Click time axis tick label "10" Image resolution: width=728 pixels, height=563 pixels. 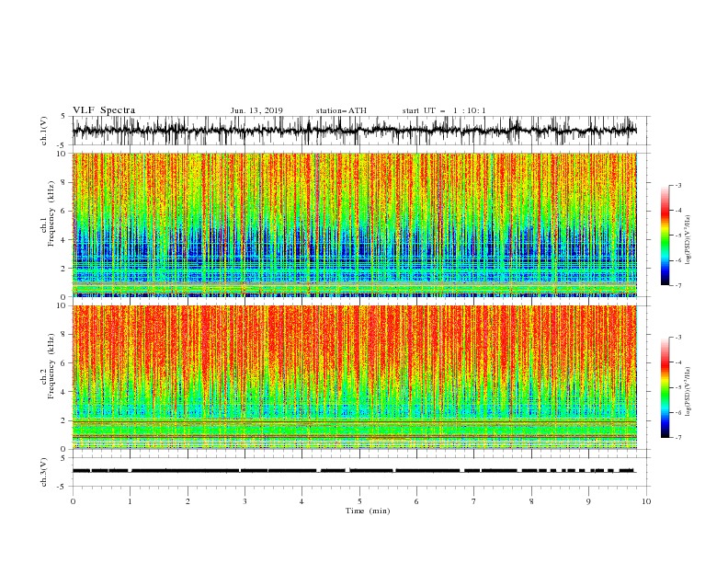pyautogui.click(x=646, y=501)
